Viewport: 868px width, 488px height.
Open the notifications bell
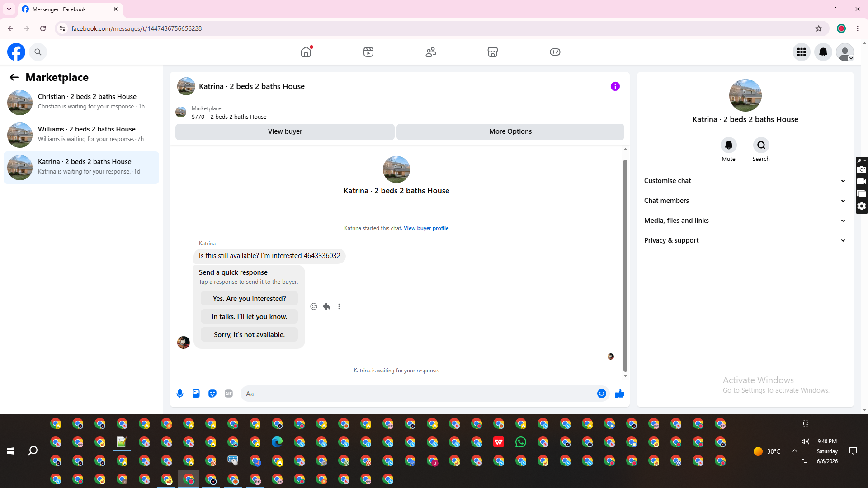point(823,52)
